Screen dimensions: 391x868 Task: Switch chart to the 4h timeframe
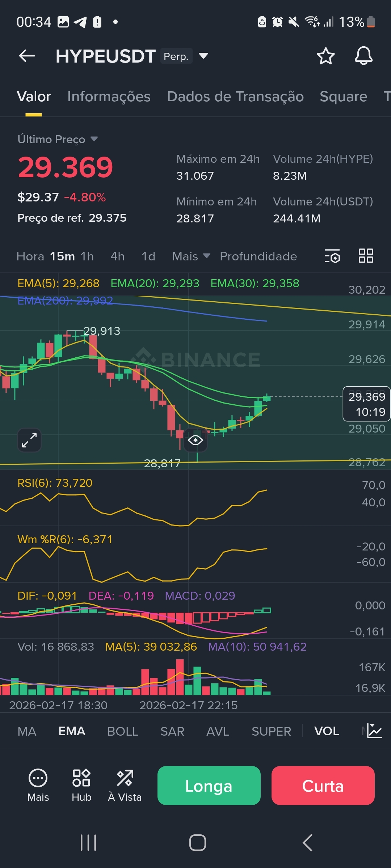[117, 256]
